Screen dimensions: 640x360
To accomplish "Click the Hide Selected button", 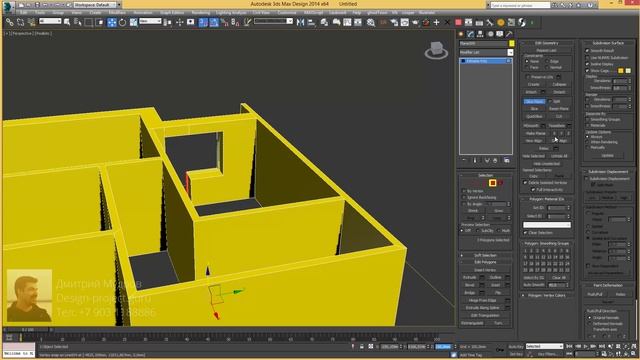I will pyautogui.click(x=533, y=156).
